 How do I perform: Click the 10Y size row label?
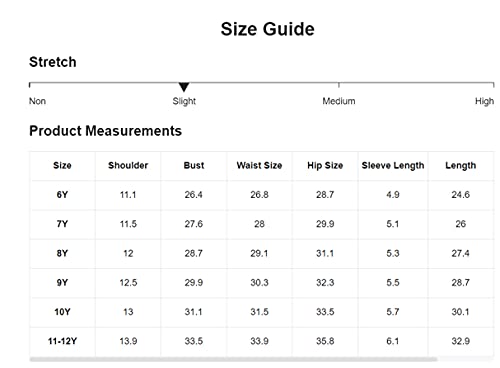pos(62,312)
